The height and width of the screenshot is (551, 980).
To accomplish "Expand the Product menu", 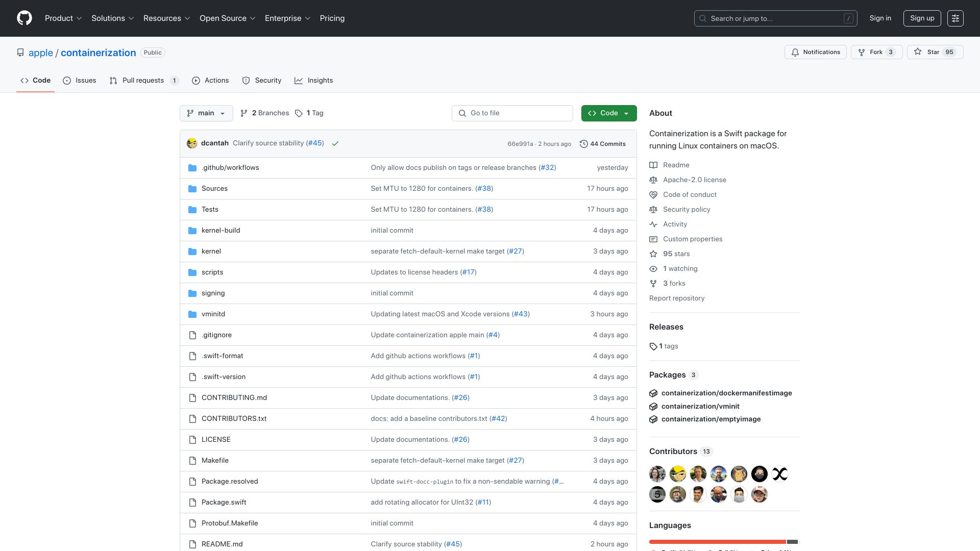I will [x=63, y=18].
